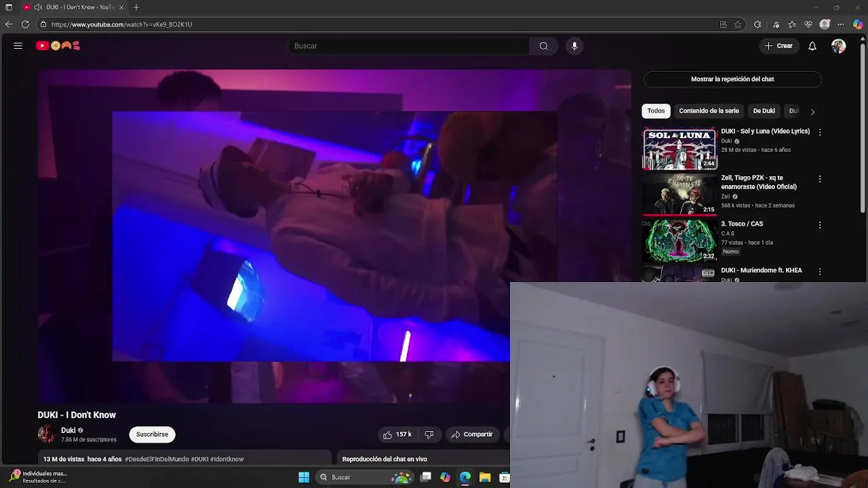Open options for Muriendome ft. KHEA video
The image size is (868, 488).
click(x=820, y=271)
